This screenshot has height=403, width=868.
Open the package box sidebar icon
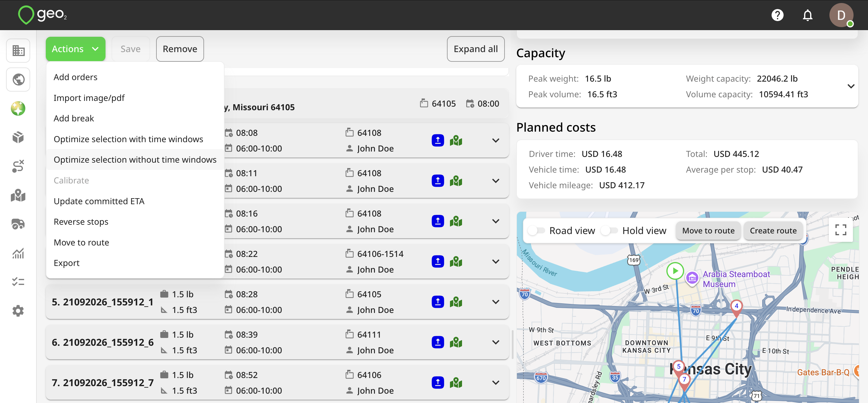[18, 137]
